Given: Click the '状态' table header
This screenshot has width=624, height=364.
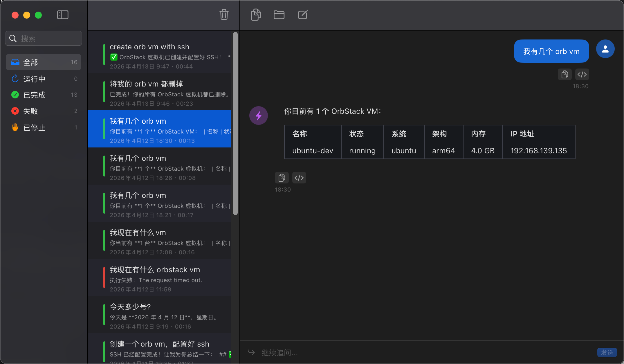Looking at the screenshot, I should click(x=362, y=134).
